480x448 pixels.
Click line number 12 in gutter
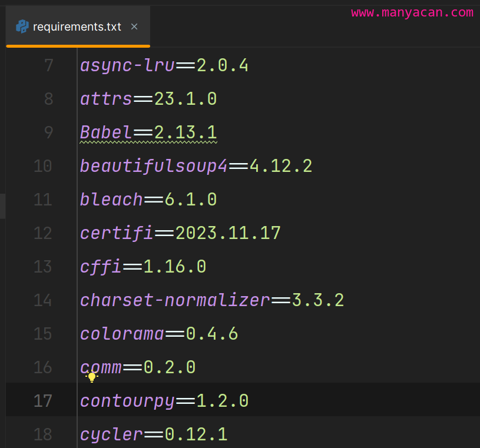43,233
